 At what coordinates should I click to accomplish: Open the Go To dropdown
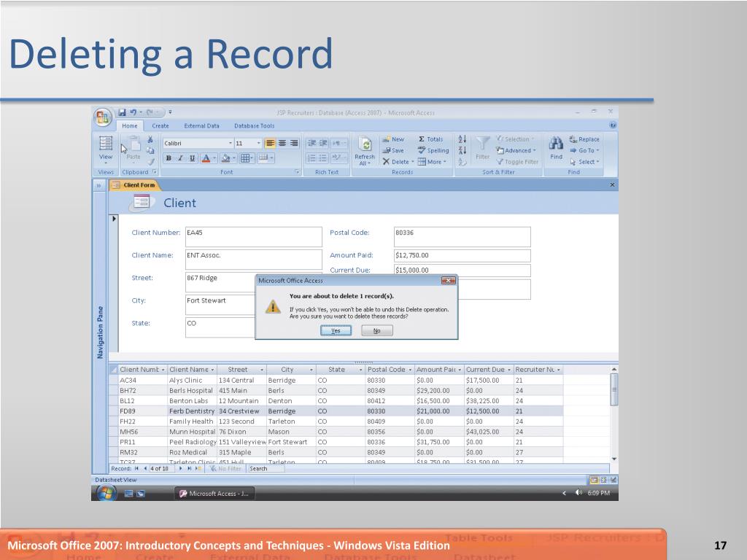(x=584, y=150)
